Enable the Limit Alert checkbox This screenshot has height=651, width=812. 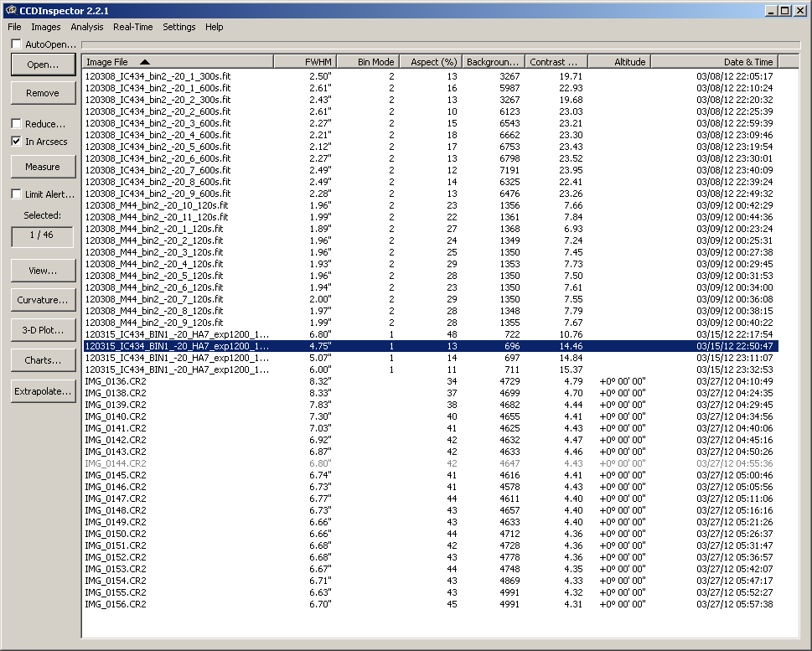click(x=17, y=194)
